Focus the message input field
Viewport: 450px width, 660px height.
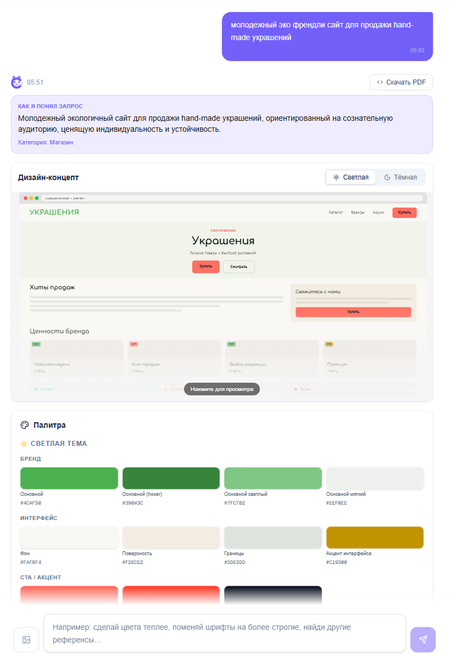224,633
